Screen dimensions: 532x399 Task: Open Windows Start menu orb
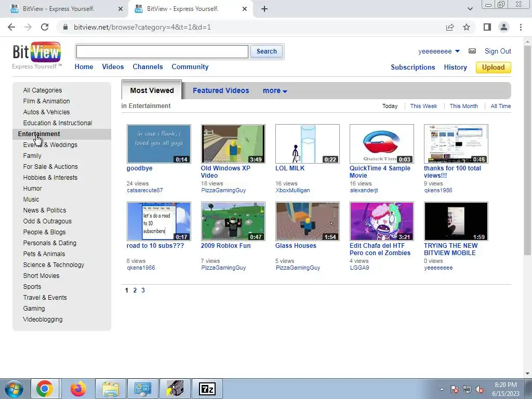[x=14, y=389]
